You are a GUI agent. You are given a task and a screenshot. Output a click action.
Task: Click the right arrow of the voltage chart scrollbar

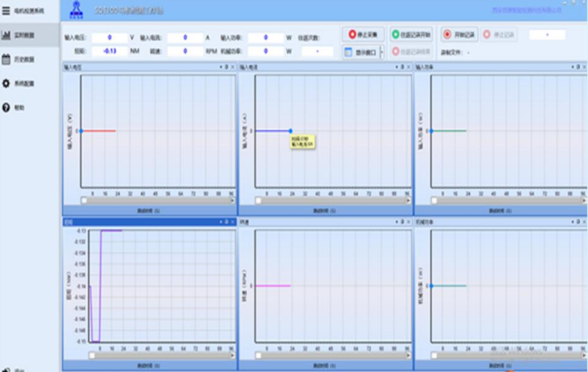[233, 200]
